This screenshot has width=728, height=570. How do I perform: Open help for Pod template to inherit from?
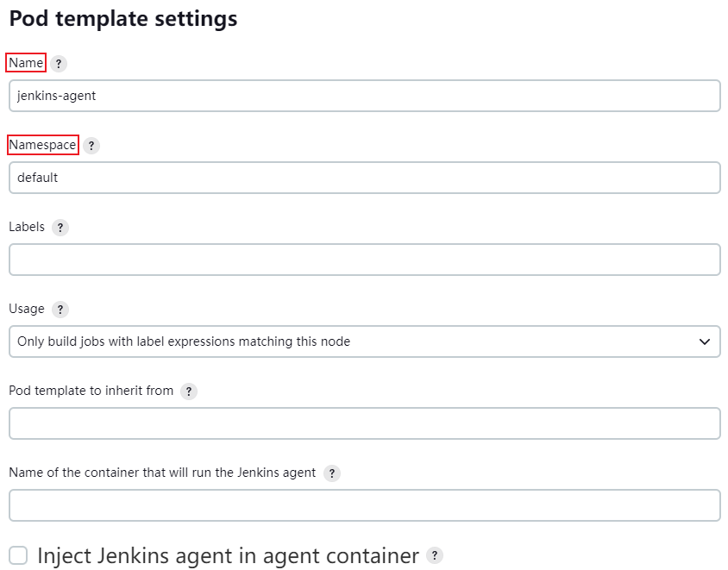coord(189,391)
